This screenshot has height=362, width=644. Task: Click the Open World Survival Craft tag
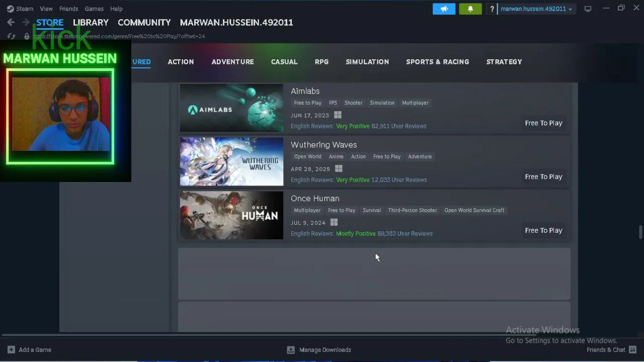coord(474,210)
